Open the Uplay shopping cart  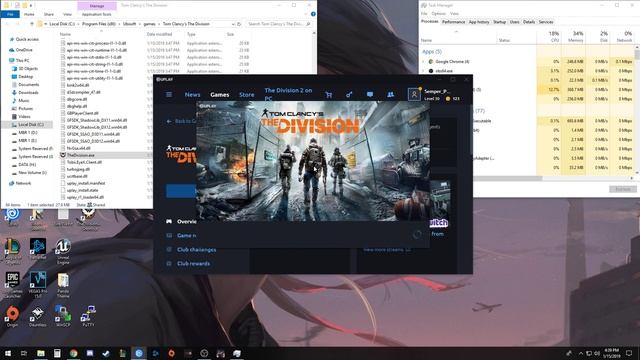329,95
